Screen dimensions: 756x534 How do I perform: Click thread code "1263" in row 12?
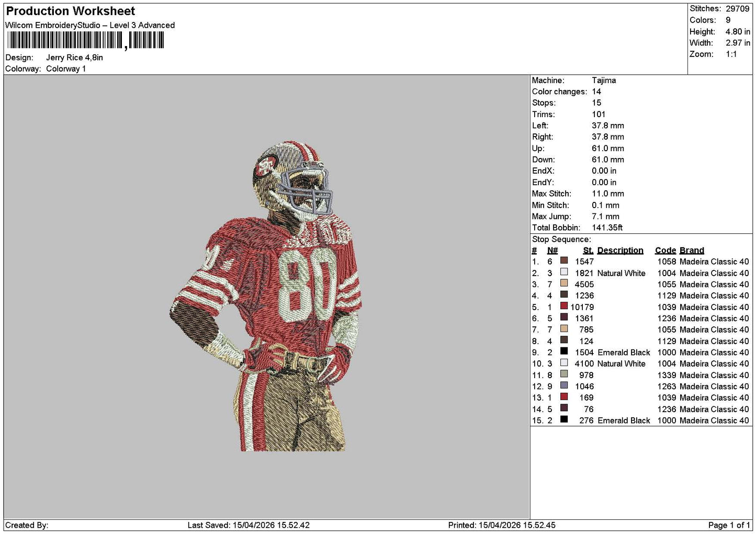click(667, 387)
